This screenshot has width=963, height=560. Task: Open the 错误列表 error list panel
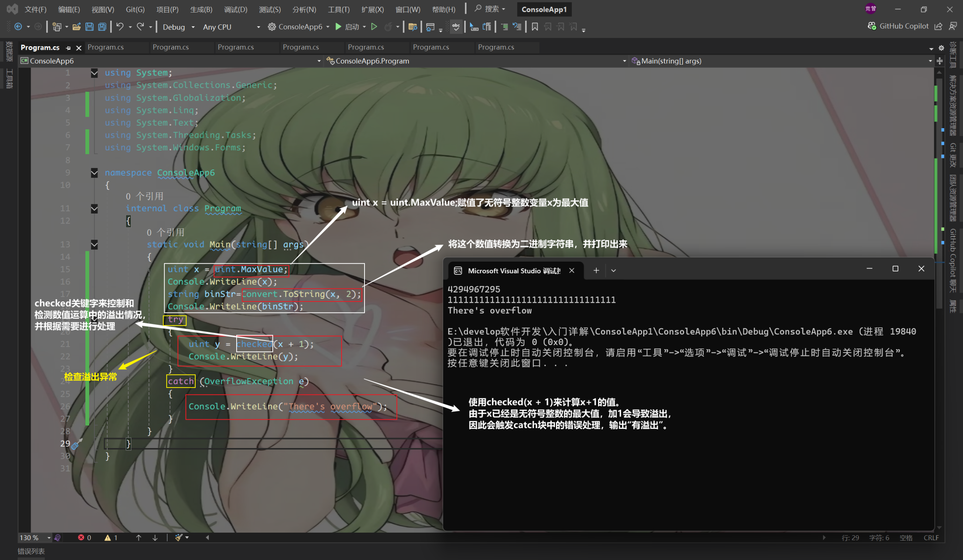[x=31, y=551]
